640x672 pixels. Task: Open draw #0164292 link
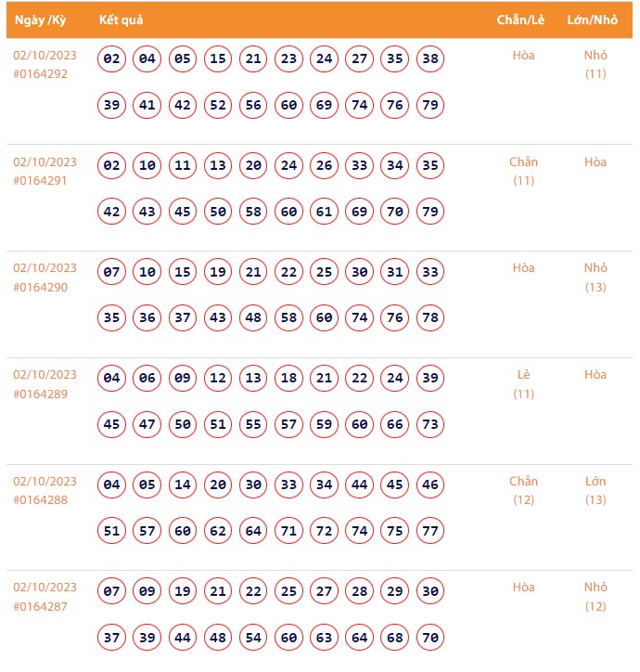click(x=41, y=74)
